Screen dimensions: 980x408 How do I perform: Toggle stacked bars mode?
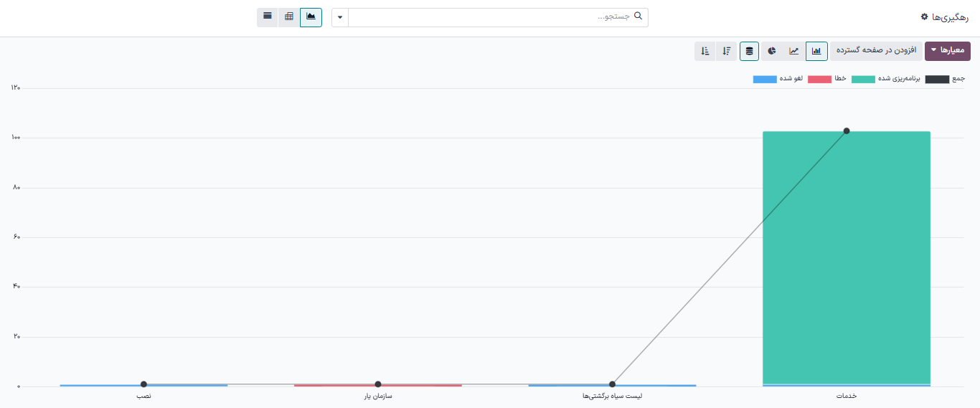point(750,51)
